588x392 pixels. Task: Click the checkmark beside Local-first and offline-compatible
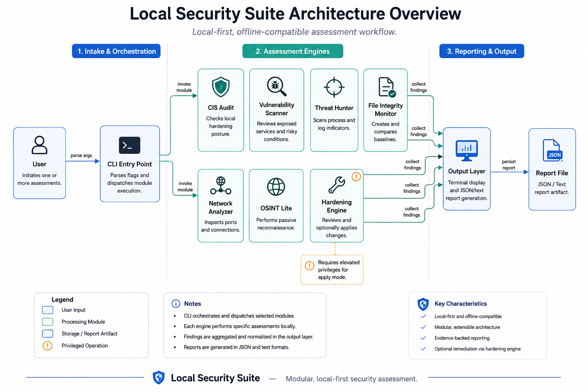tap(423, 316)
